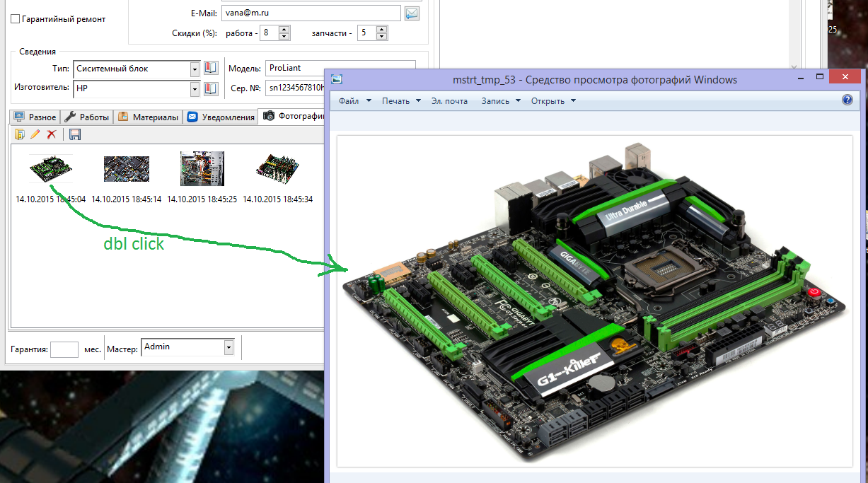The width and height of the screenshot is (868, 483).
Task: Decrease the работа discount with the down arrow
Action: click(x=284, y=37)
